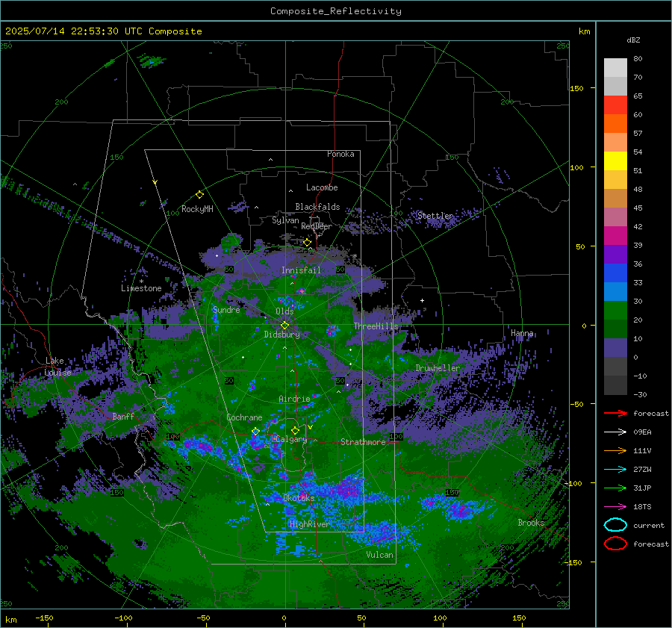This screenshot has width=672, height=628.
Task: Click the 150 right axis tick label
Action: 576,88
